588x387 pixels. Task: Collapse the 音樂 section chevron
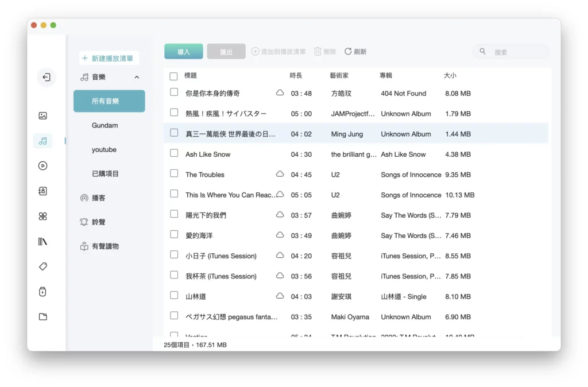click(137, 78)
